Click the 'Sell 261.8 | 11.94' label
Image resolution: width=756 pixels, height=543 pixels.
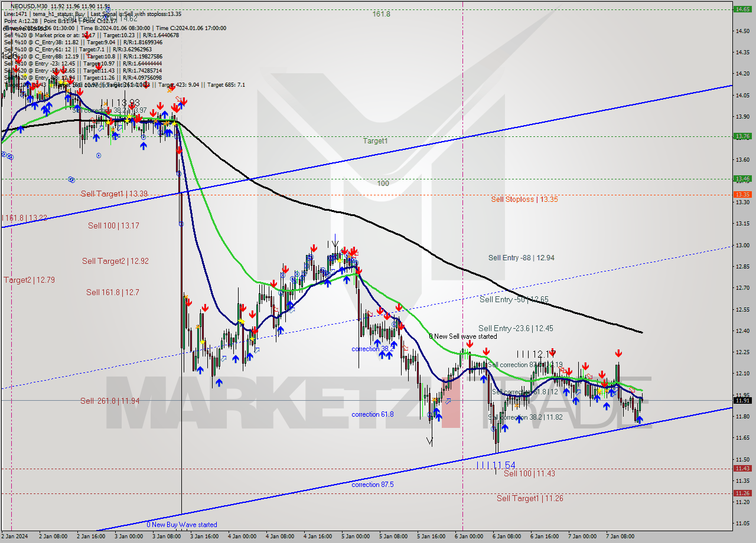tap(110, 401)
